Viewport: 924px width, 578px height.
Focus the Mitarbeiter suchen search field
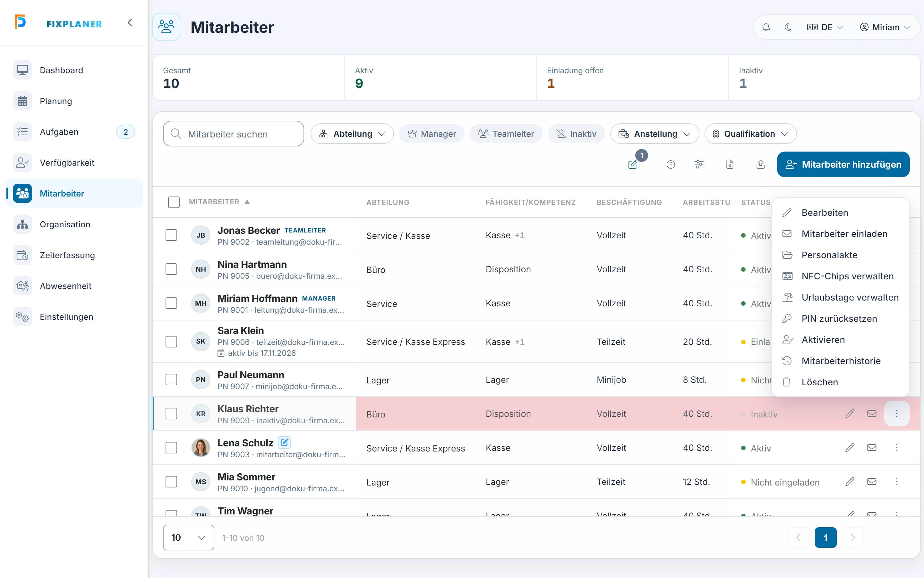point(233,134)
